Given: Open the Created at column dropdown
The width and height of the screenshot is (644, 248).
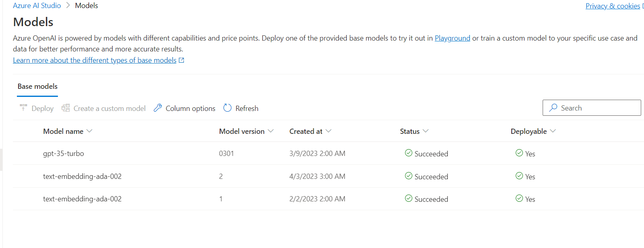Looking at the screenshot, I should pyautogui.click(x=329, y=131).
